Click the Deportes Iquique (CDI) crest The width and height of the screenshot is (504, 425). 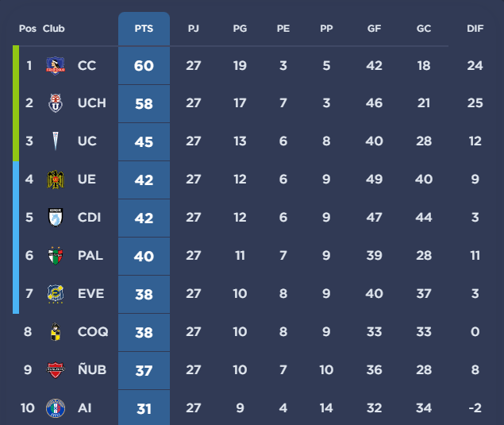tap(56, 218)
